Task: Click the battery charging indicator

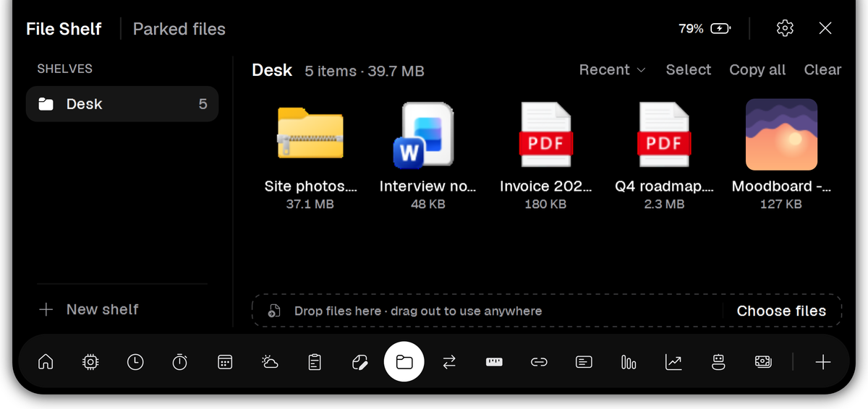Action: [x=720, y=29]
